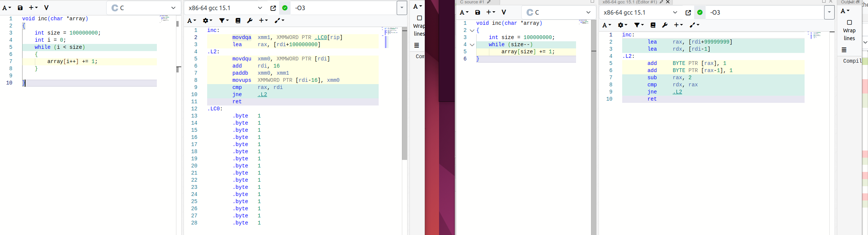Screen dimensions: 868x235
Task: Click 'while (i < size)' source line
Action: (89, 47)
